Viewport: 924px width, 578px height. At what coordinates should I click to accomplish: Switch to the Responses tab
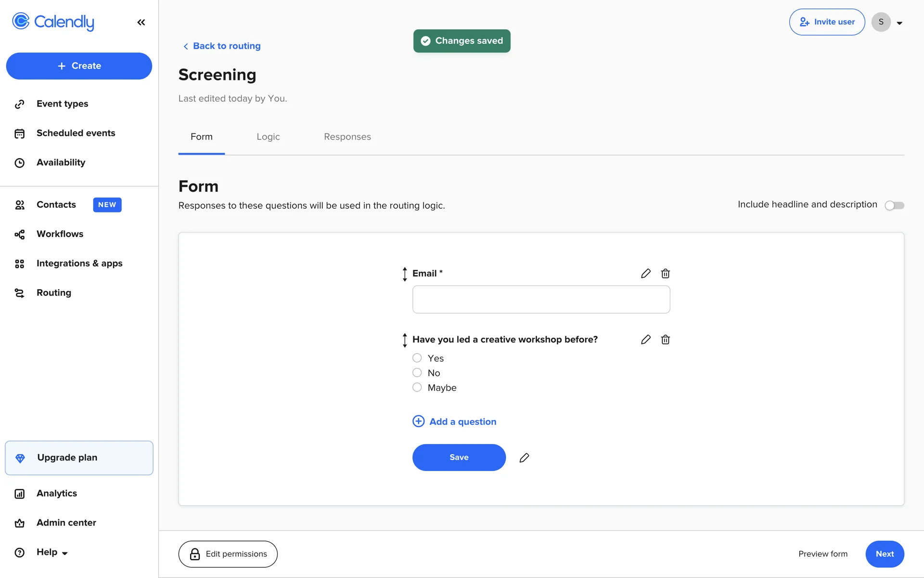pyautogui.click(x=347, y=137)
